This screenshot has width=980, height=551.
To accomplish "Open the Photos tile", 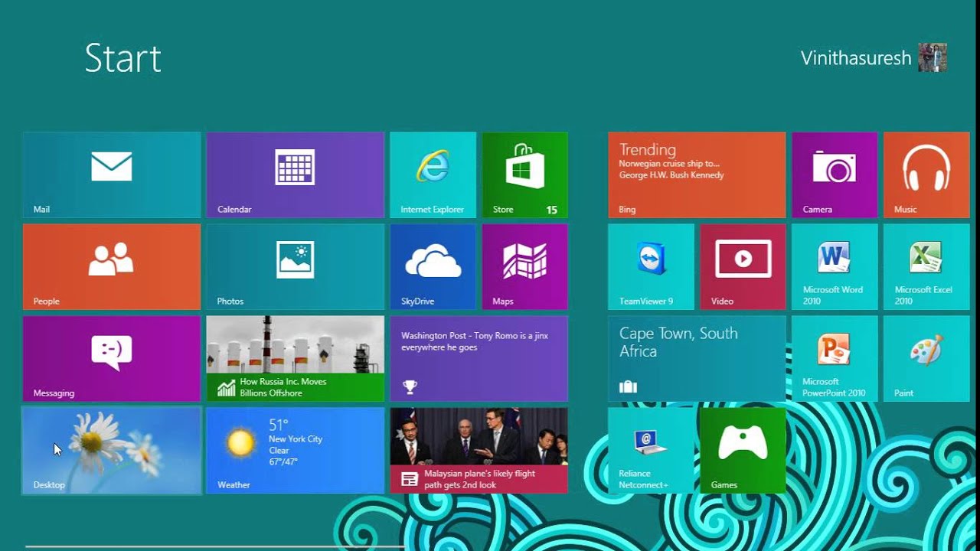I will [296, 267].
